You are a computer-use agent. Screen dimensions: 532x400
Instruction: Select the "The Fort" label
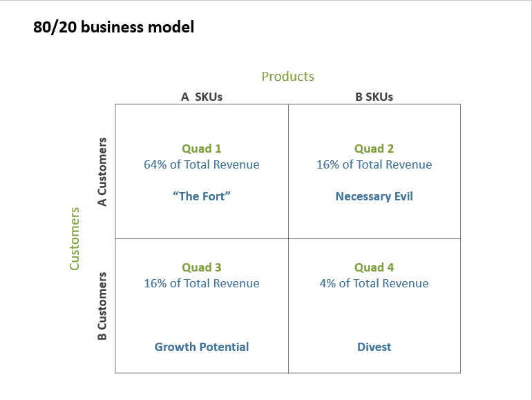pyautogui.click(x=202, y=196)
